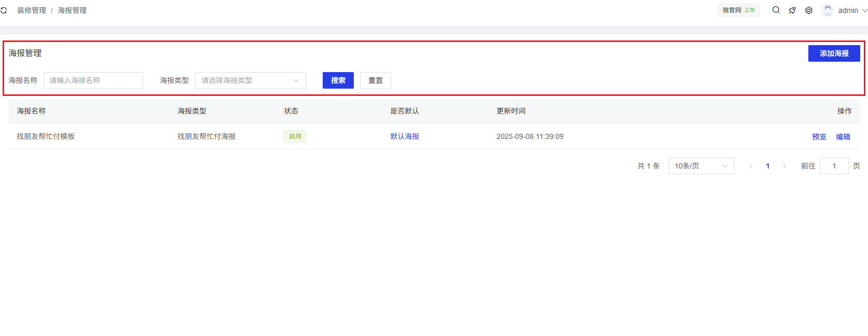Click the page number jump input
The width and height of the screenshot is (868, 336).
tap(834, 166)
